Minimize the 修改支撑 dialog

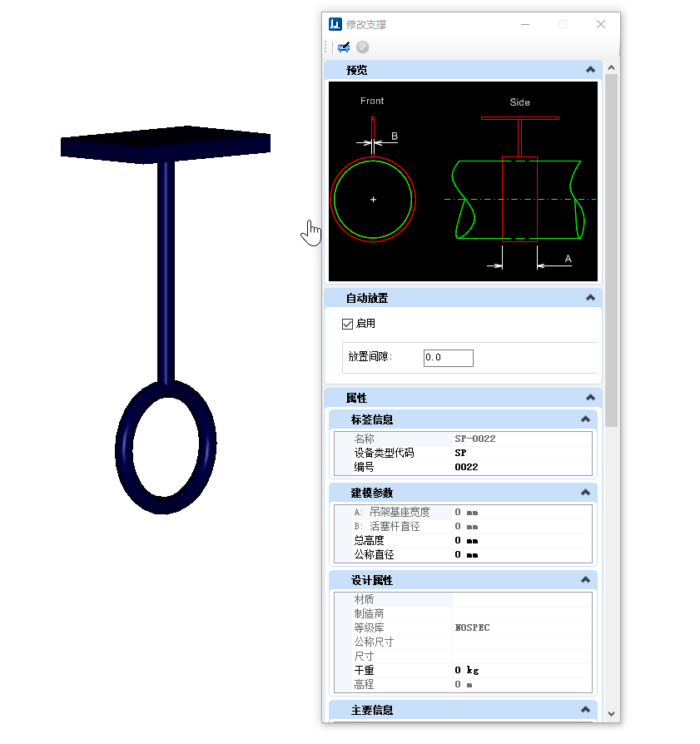click(x=525, y=24)
